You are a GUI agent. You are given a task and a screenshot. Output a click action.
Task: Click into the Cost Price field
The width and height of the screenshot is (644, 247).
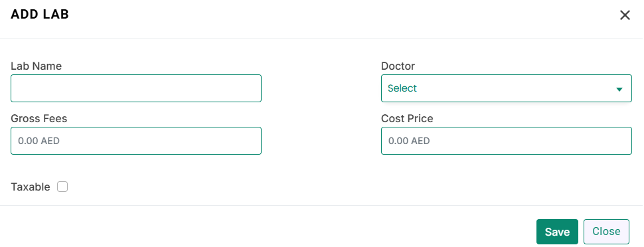point(507,141)
